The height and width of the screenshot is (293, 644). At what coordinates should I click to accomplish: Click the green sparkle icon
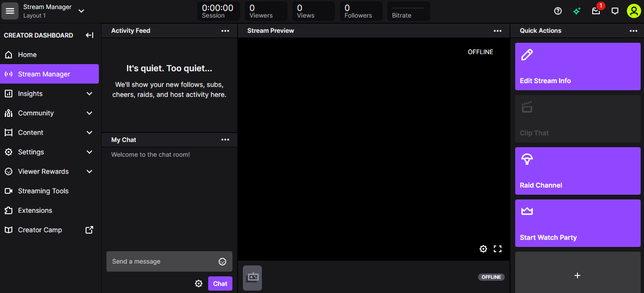(x=577, y=11)
